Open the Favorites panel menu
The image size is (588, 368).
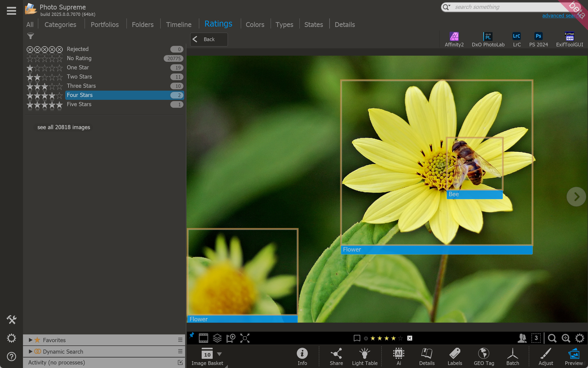click(x=180, y=340)
